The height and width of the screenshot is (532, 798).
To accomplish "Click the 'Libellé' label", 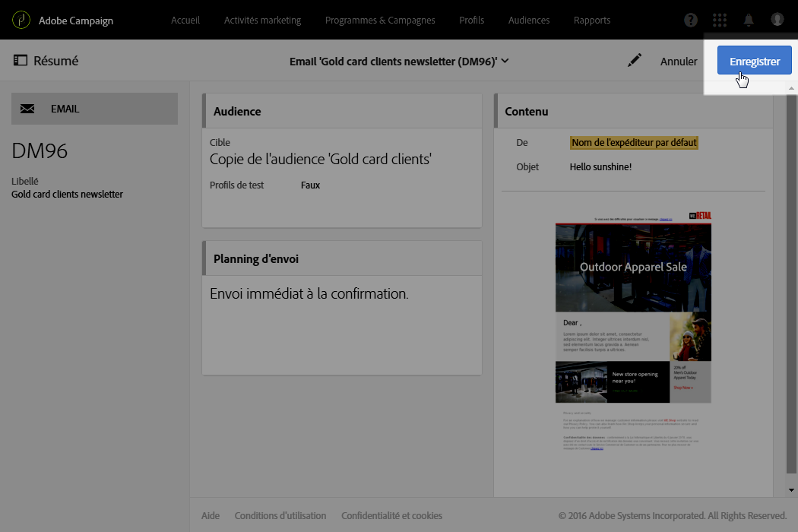I will click(25, 181).
